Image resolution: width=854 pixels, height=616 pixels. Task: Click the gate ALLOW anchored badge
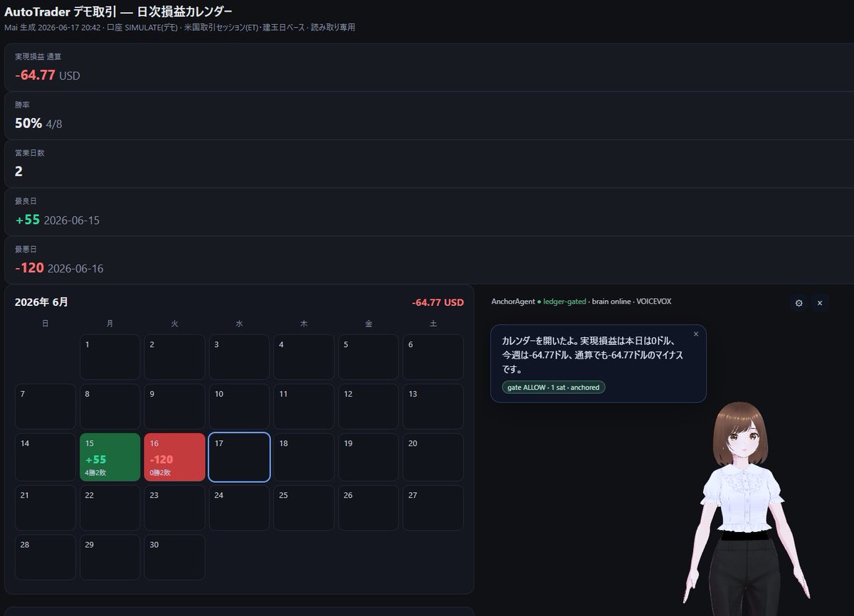click(x=553, y=388)
